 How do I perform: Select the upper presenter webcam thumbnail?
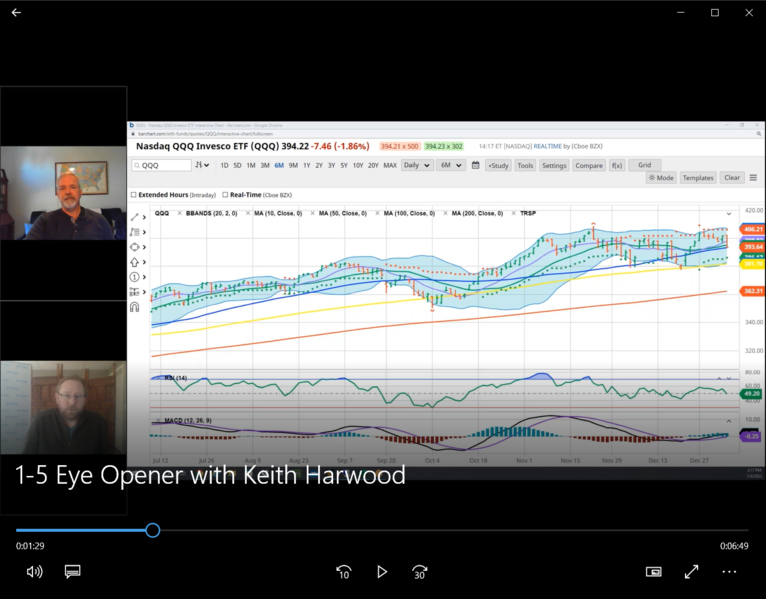[x=63, y=193]
